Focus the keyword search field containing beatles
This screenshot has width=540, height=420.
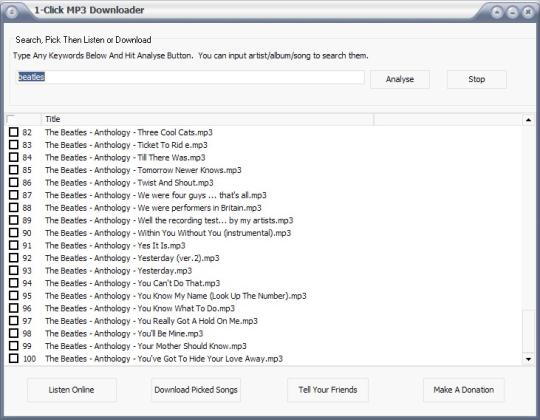click(x=190, y=77)
